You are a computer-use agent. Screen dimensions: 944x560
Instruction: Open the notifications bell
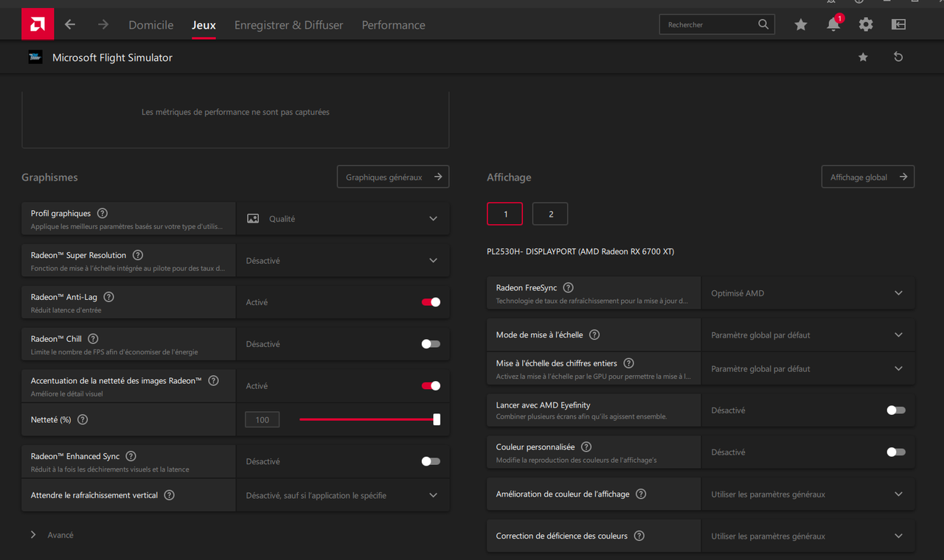pos(833,24)
